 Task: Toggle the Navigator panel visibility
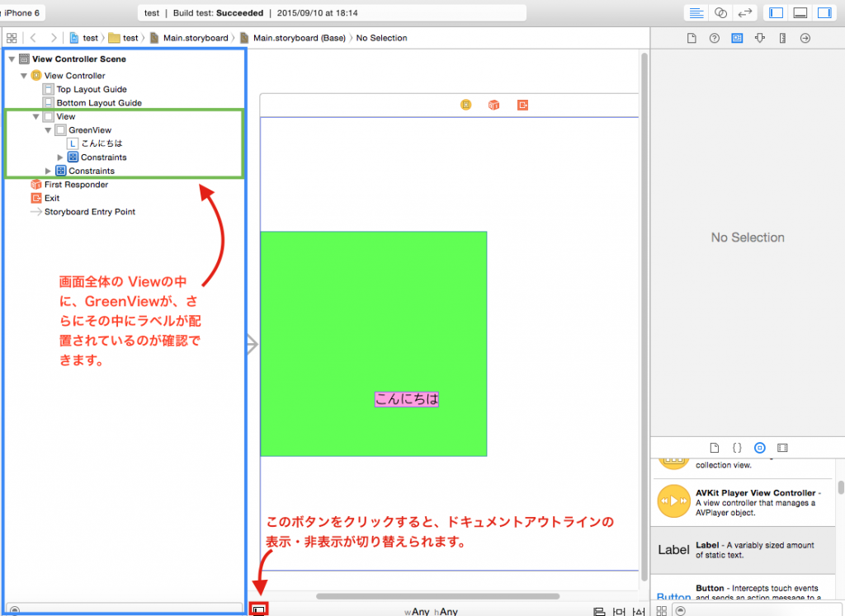pos(776,13)
